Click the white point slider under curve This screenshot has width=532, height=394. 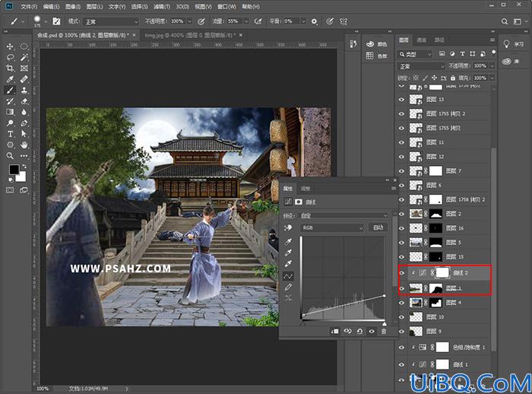coord(384,324)
